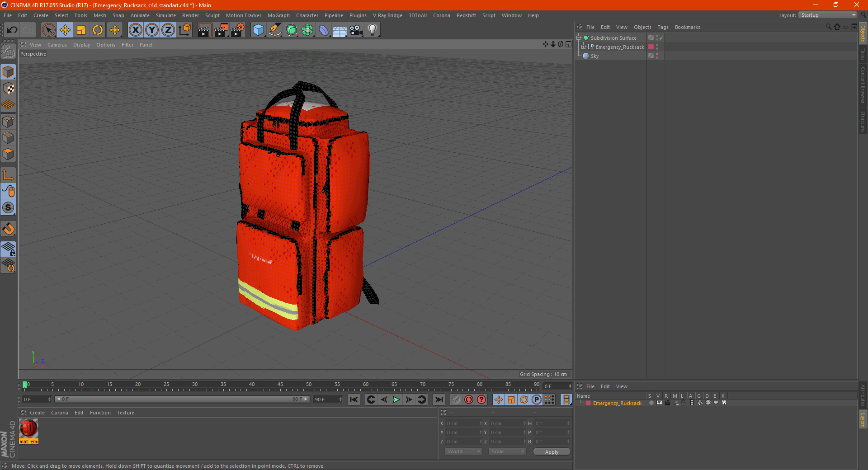The image size is (868, 470).
Task: Switch to Edges mode
Action: click(x=8, y=138)
